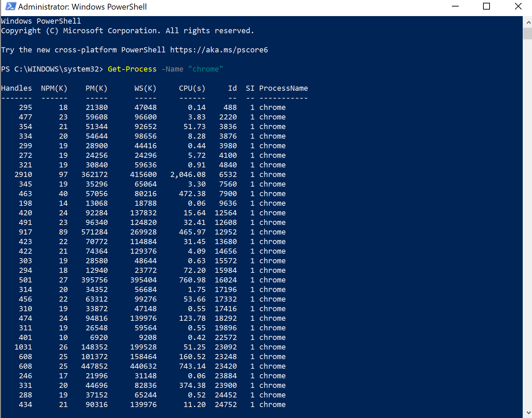Click CPU value 123.78
The image size is (532, 418).
click(x=192, y=318)
